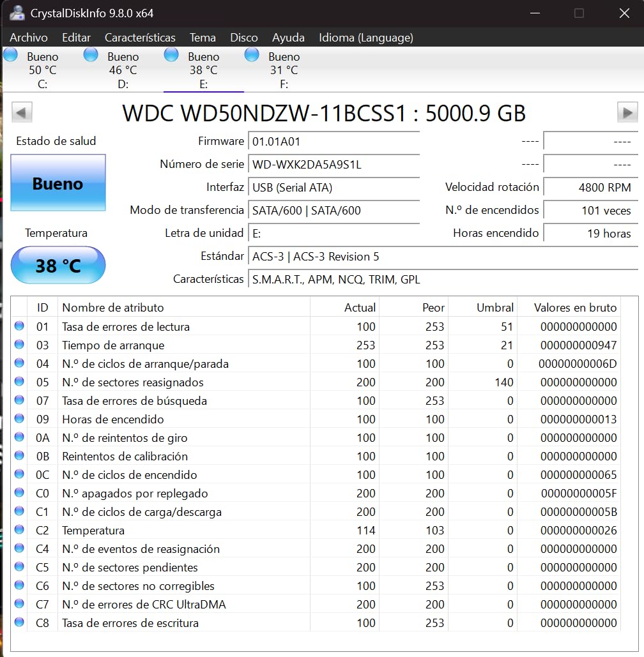
Task: Switch to the C: disk at 50 °C
Action: coord(42,70)
